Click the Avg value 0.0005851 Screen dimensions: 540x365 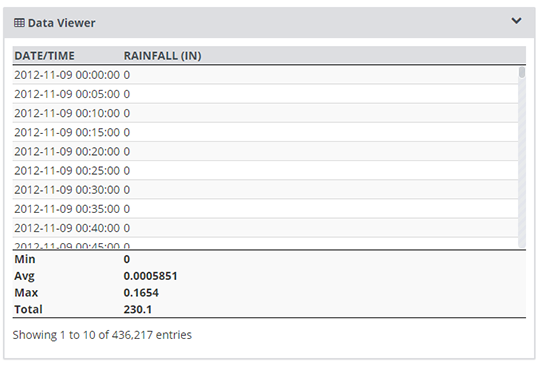150,276
